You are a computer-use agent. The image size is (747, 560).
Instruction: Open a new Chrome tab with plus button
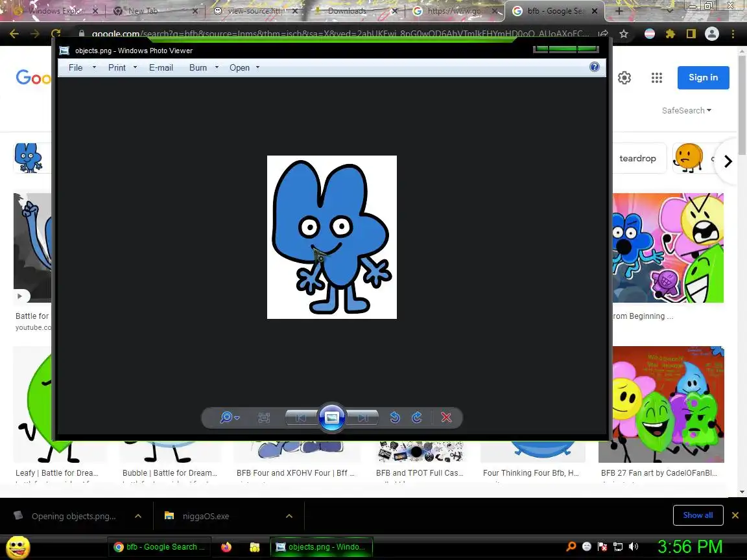[619, 10]
